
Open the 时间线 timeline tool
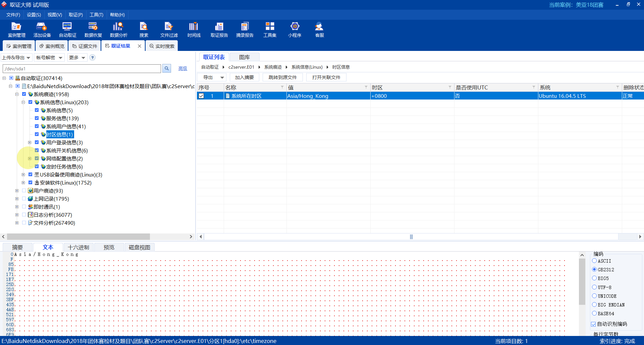(194, 29)
